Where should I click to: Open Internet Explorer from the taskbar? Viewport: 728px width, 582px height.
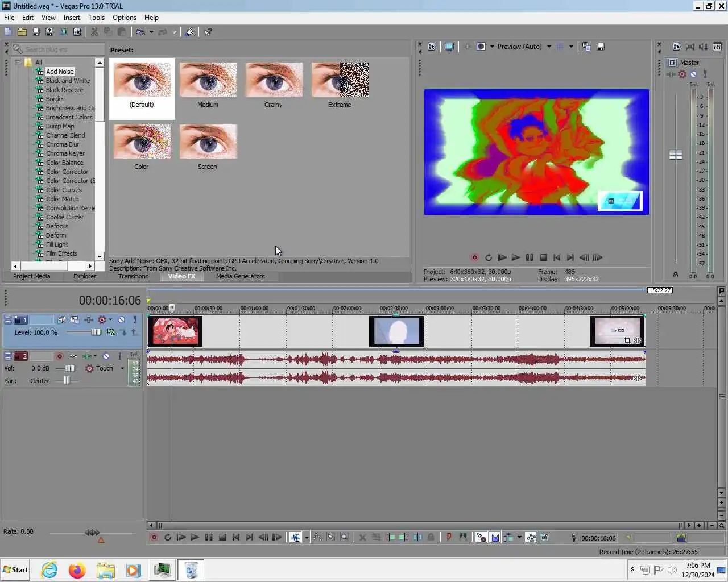click(49, 570)
